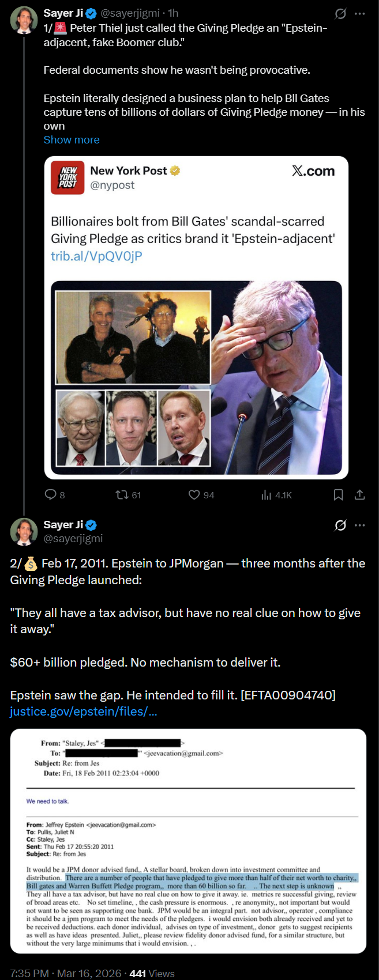This screenshot has width=379, height=980.
Task: Share the first tweet
Action: [x=359, y=495]
